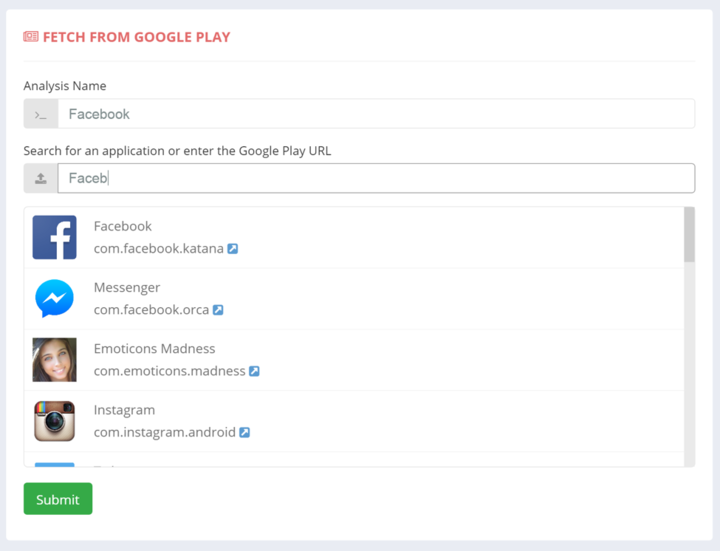This screenshot has height=551, width=720.
Task: Click the results list scrollbar thumb
Action: click(689, 235)
